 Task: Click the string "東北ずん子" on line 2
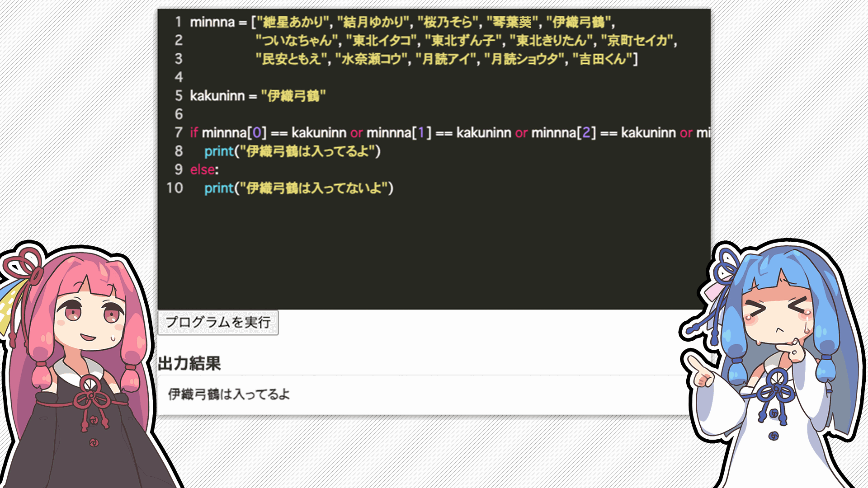pyautogui.click(x=463, y=40)
